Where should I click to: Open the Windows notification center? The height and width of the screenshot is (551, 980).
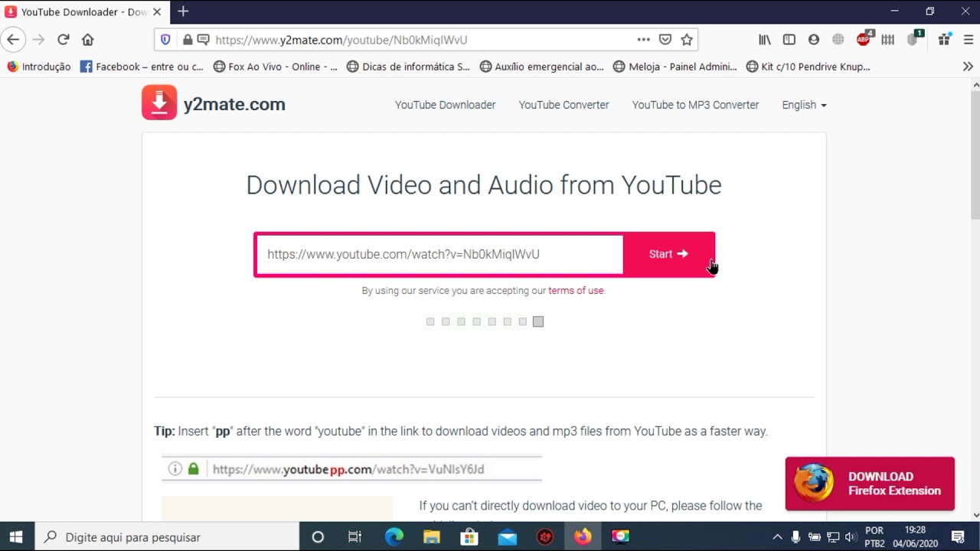[958, 536]
